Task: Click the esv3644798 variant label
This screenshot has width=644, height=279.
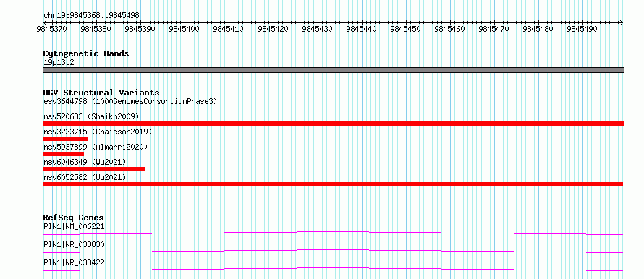Action: coord(130,101)
